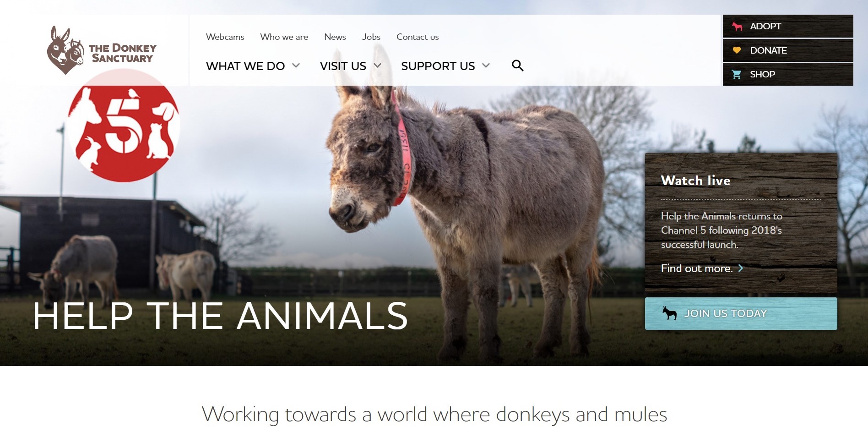Expand the What We Do chevron

tap(296, 66)
